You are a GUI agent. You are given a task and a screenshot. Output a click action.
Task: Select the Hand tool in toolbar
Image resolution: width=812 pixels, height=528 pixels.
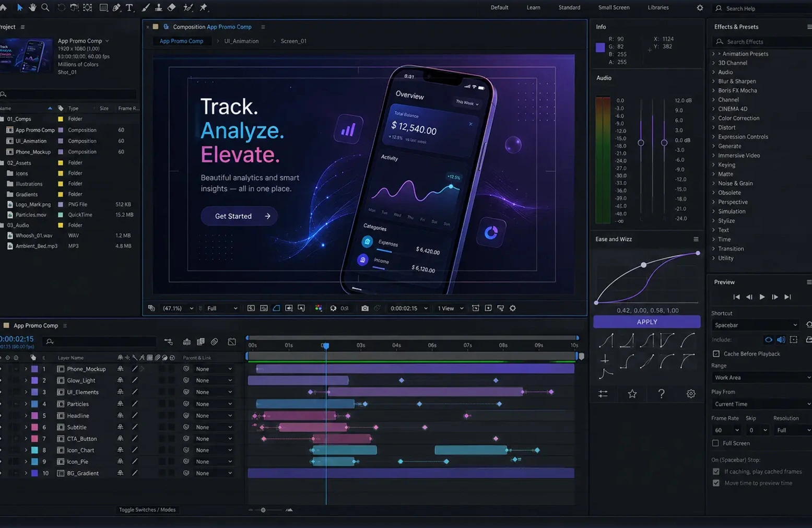click(32, 7)
